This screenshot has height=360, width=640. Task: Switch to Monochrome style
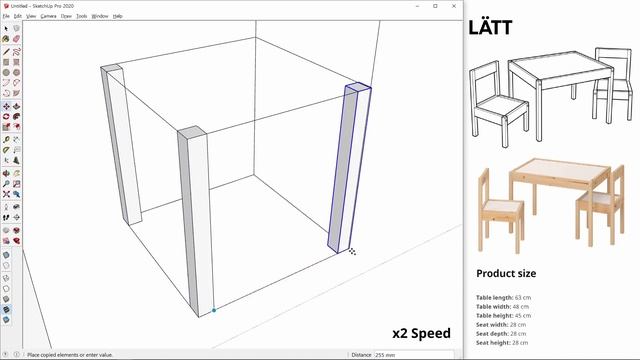click(6, 320)
